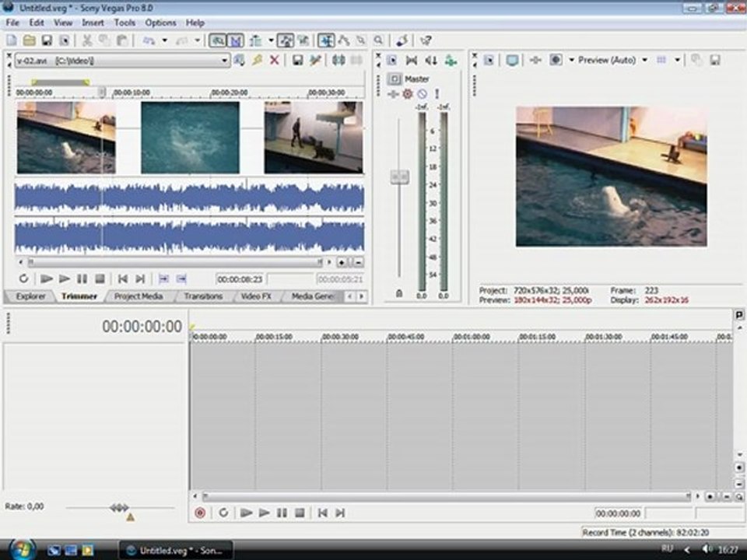Select the Selection Edit tool
747x560 pixels.
coord(361,40)
